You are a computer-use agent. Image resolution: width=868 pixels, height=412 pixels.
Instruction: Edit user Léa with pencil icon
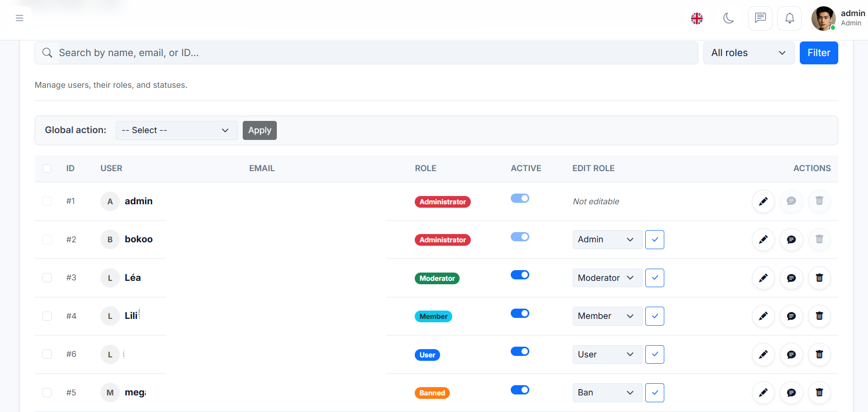763,278
